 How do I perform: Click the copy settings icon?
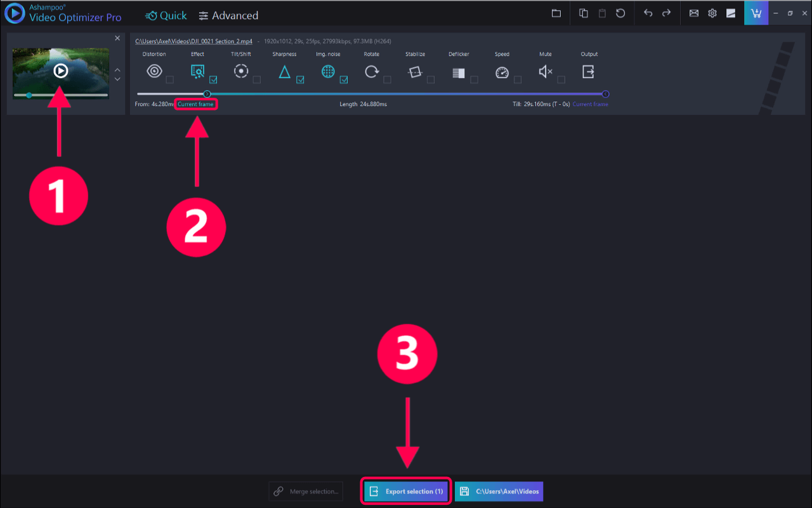(584, 13)
